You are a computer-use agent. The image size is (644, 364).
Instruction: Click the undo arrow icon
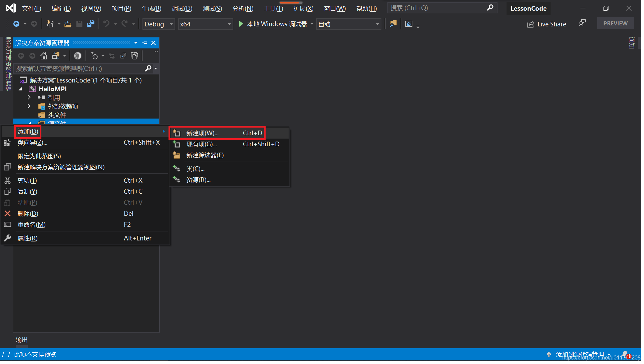point(106,24)
